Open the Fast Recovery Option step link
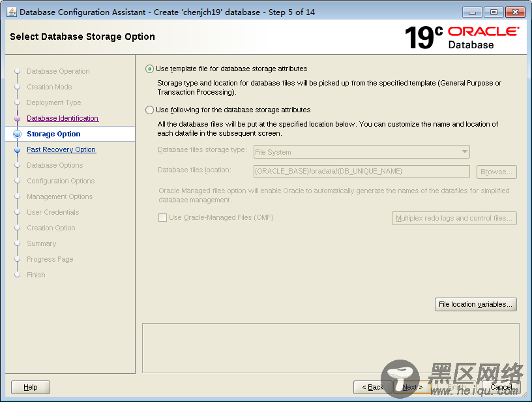Viewport: 532px width, 402px height. (61, 149)
